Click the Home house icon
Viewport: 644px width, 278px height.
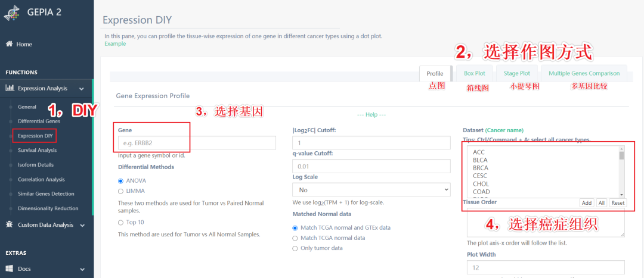pos(9,44)
